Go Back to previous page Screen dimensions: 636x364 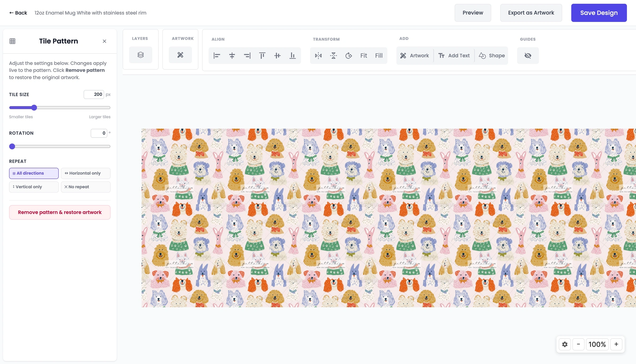tap(18, 13)
